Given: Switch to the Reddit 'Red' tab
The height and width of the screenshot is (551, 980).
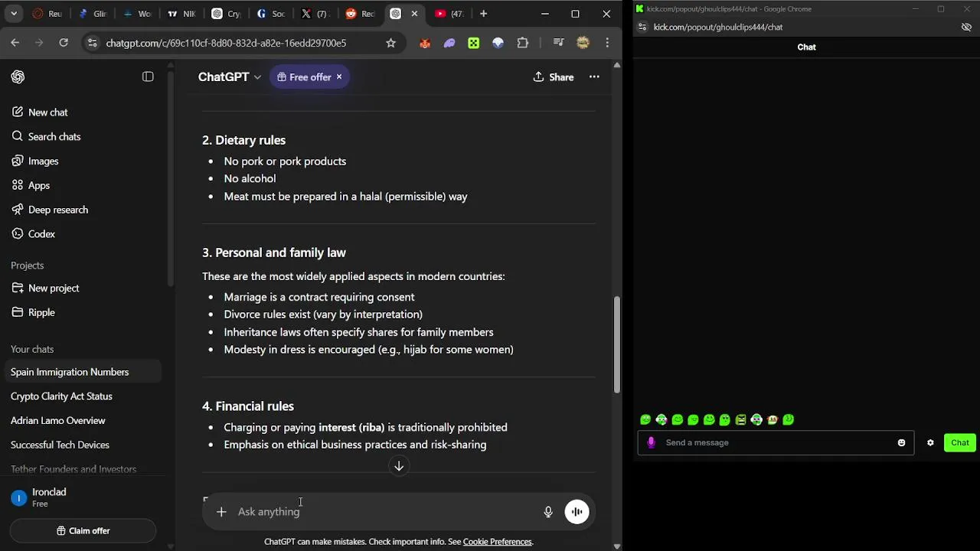Looking at the screenshot, I should tap(359, 14).
